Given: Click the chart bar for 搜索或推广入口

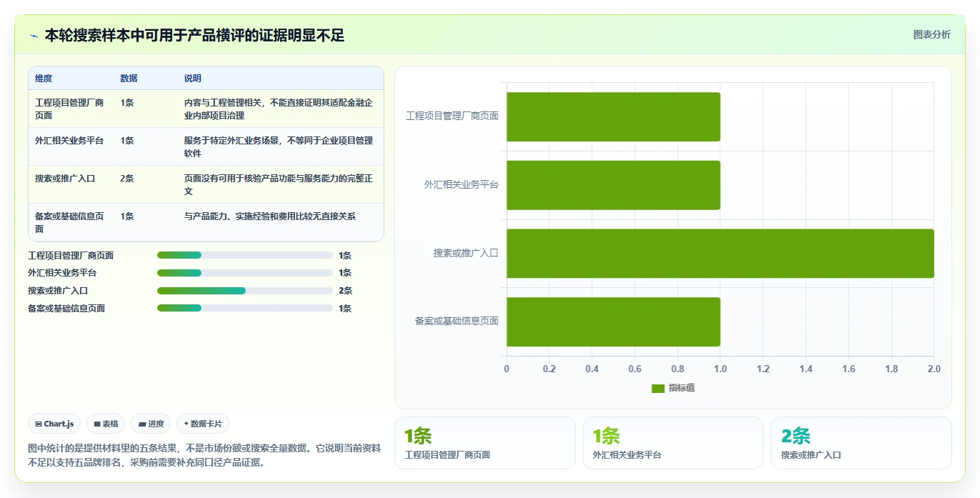Looking at the screenshot, I should click(x=721, y=253).
